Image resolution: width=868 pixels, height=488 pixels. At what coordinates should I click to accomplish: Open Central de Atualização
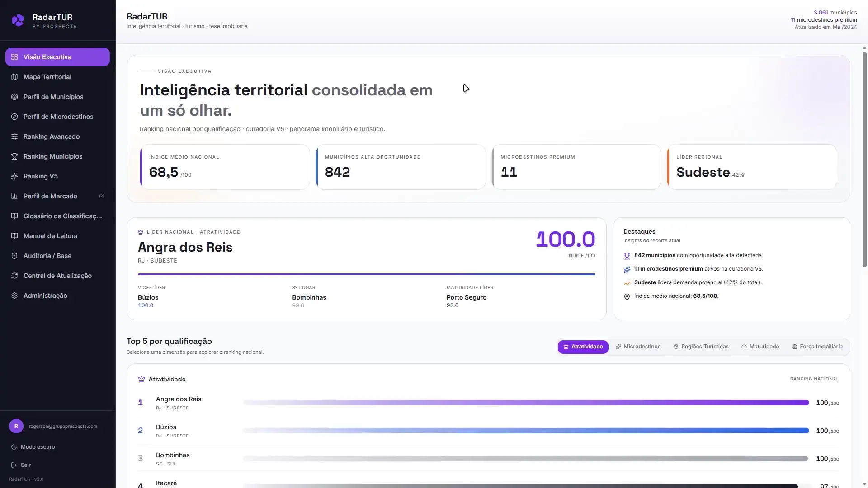point(57,276)
